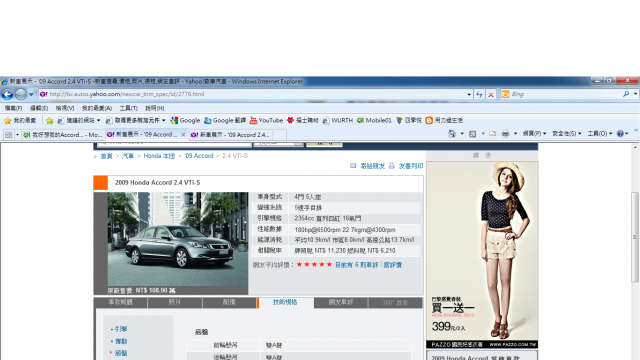The width and height of the screenshot is (640, 360).
Task: Click the browser Forward arrow button
Action: [x=20, y=94]
